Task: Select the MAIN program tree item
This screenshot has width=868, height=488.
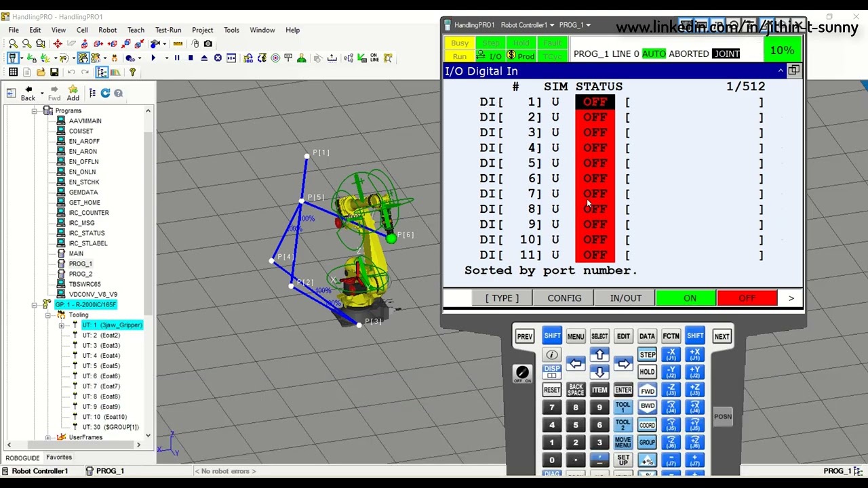Action: click(x=76, y=253)
